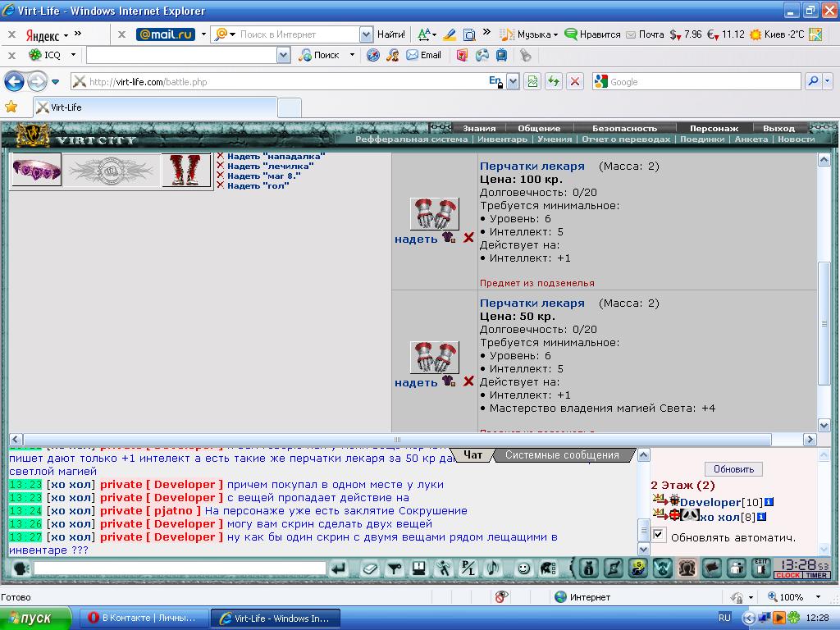This screenshot has width=840, height=630.
Task: Open the Персонаж top menu
Action: click(714, 128)
